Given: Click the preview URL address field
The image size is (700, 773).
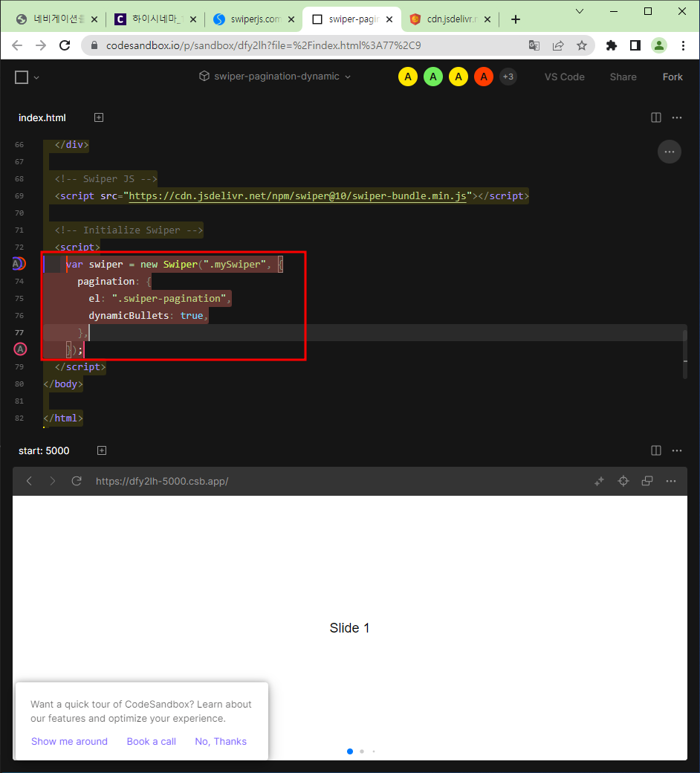Looking at the screenshot, I should [x=162, y=481].
